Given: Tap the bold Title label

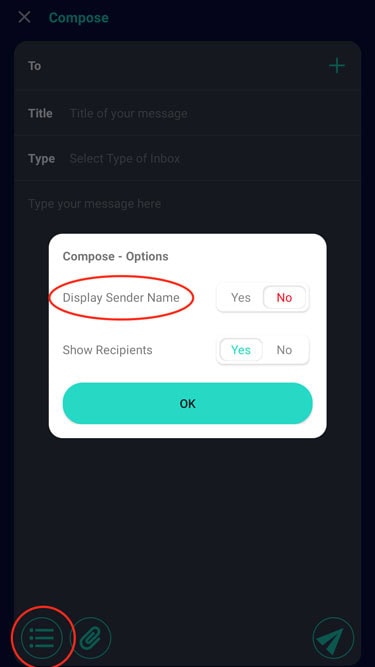Looking at the screenshot, I should point(40,114).
